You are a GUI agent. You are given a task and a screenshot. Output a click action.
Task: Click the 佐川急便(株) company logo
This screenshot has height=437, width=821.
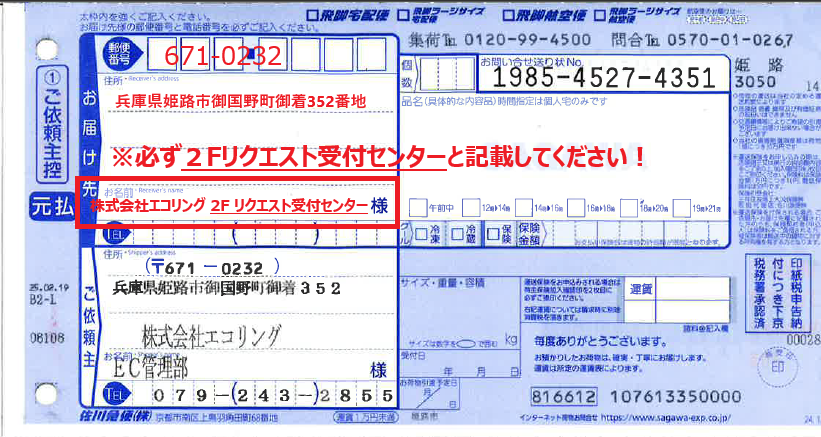(116, 417)
